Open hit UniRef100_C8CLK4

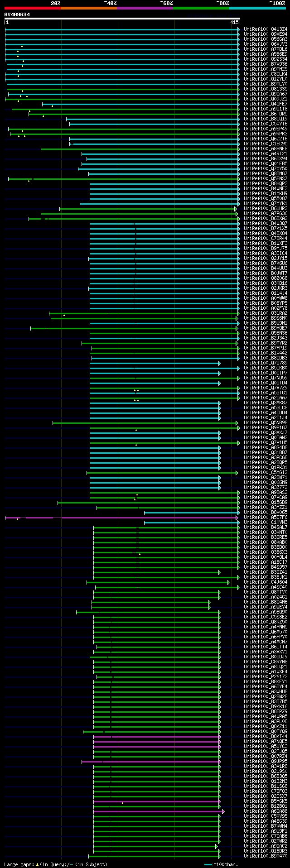click(x=266, y=74)
